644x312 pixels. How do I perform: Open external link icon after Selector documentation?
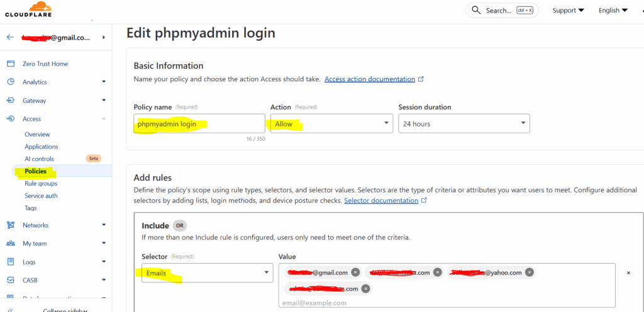[424, 201]
